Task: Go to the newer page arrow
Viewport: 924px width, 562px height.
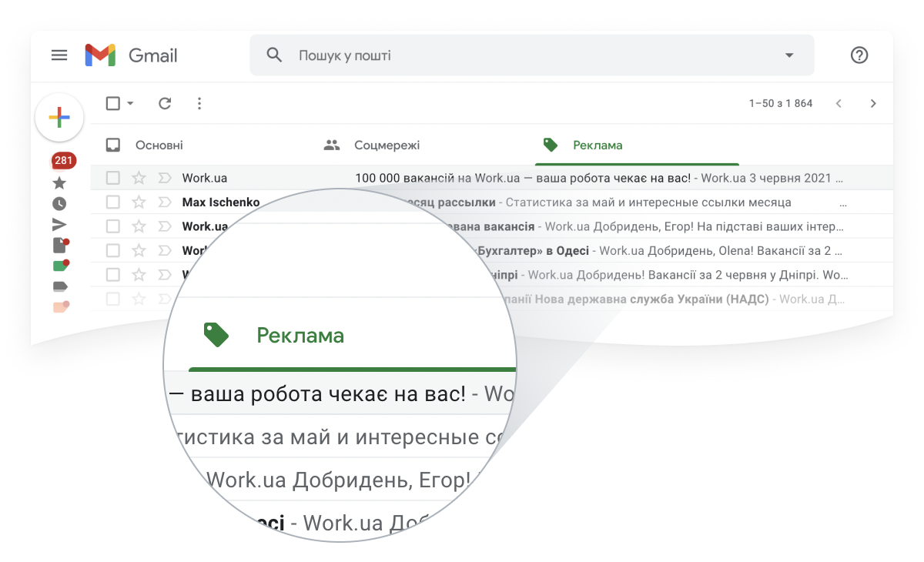Action: [x=839, y=103]
